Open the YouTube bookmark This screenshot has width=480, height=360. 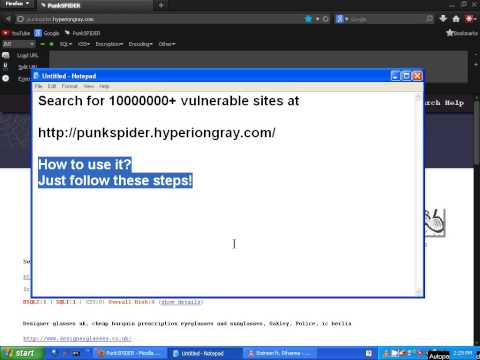click(16, 33)
